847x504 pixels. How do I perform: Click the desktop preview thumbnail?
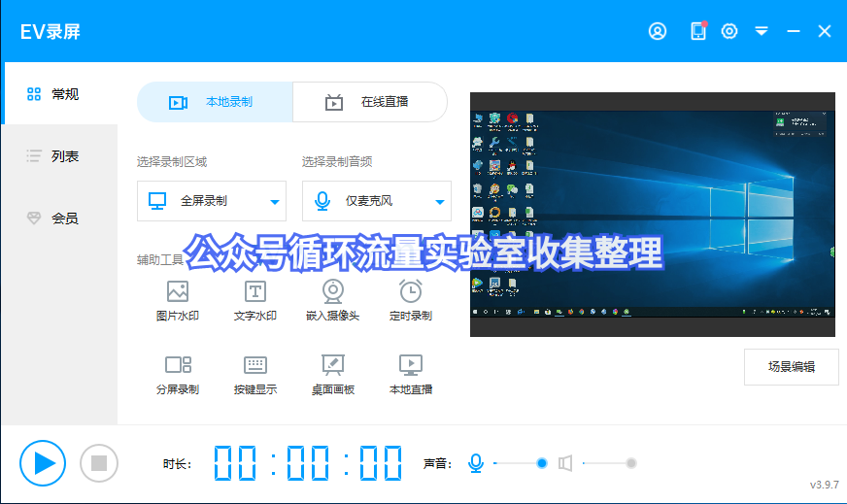click(x=653, y=215)
